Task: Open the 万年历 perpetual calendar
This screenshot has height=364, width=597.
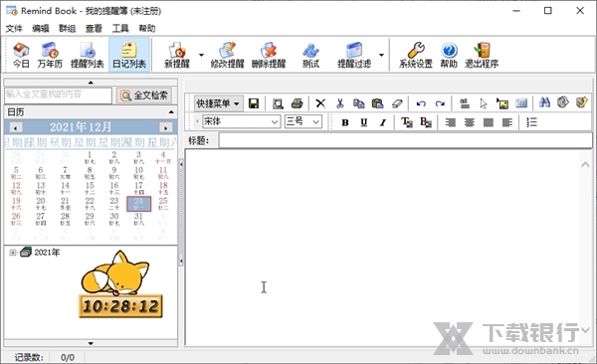Action: tap(50, 56)
